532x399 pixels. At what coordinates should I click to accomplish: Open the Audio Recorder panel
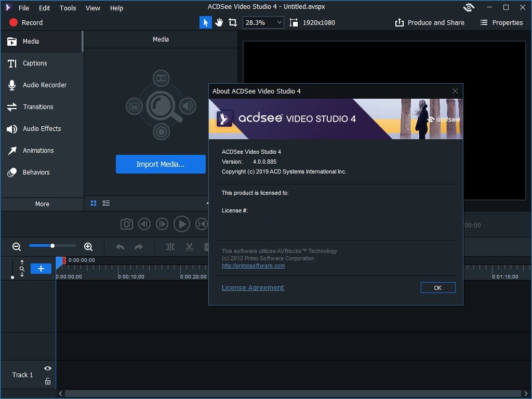click(42, 85)
